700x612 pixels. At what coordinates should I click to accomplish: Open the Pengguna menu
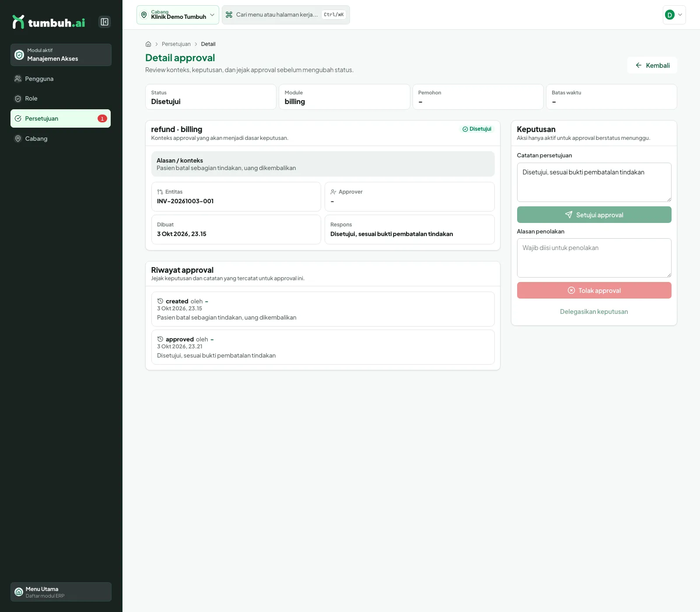point(60,79)
